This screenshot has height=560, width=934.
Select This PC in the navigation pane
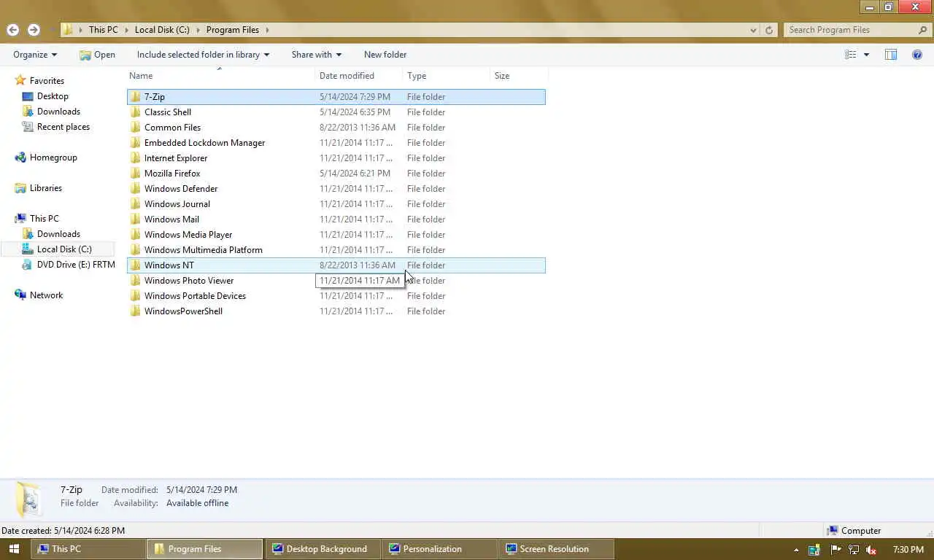44,219
